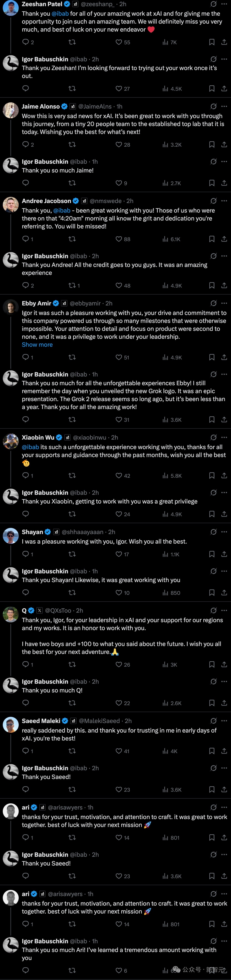Reply to Q's tweet

[x=25, y=664]
